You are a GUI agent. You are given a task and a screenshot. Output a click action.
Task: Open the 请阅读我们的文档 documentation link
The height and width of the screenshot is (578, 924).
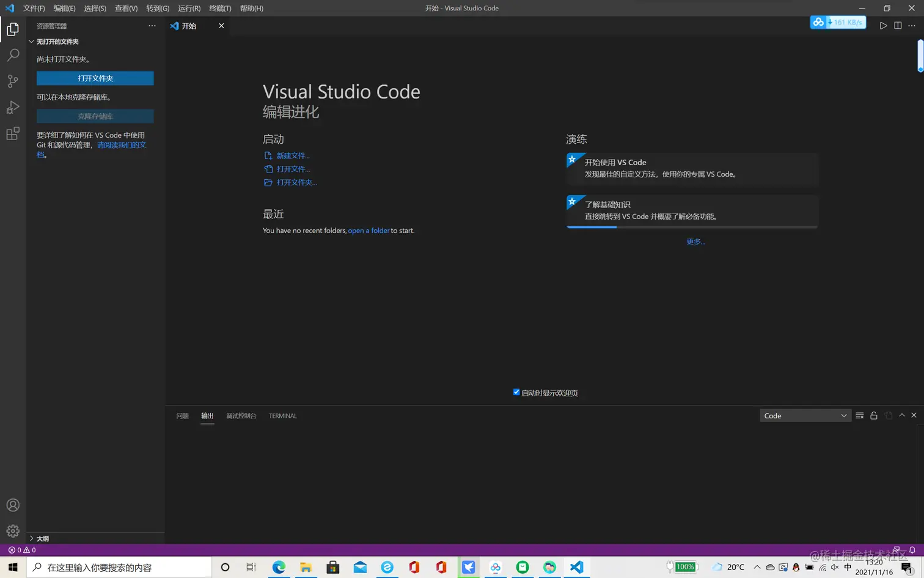pos(122,145)
